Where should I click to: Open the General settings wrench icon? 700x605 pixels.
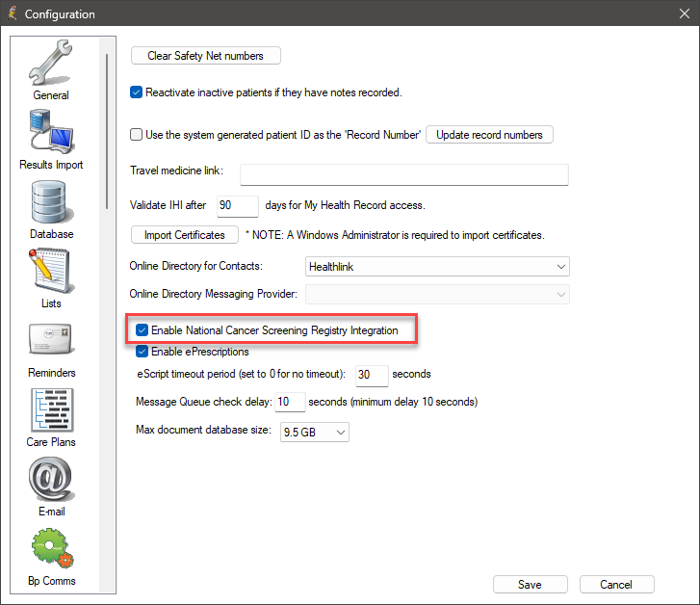coord(50,64)
